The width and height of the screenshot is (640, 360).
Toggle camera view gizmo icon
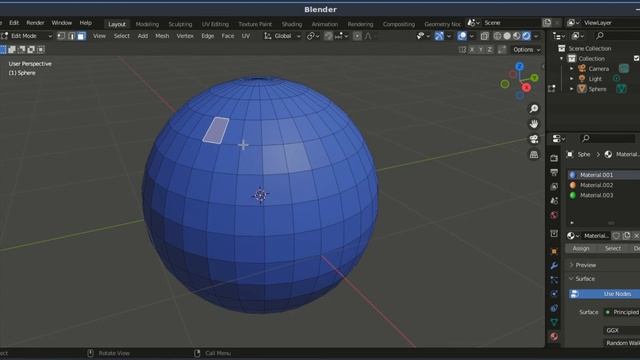(533, 139)
